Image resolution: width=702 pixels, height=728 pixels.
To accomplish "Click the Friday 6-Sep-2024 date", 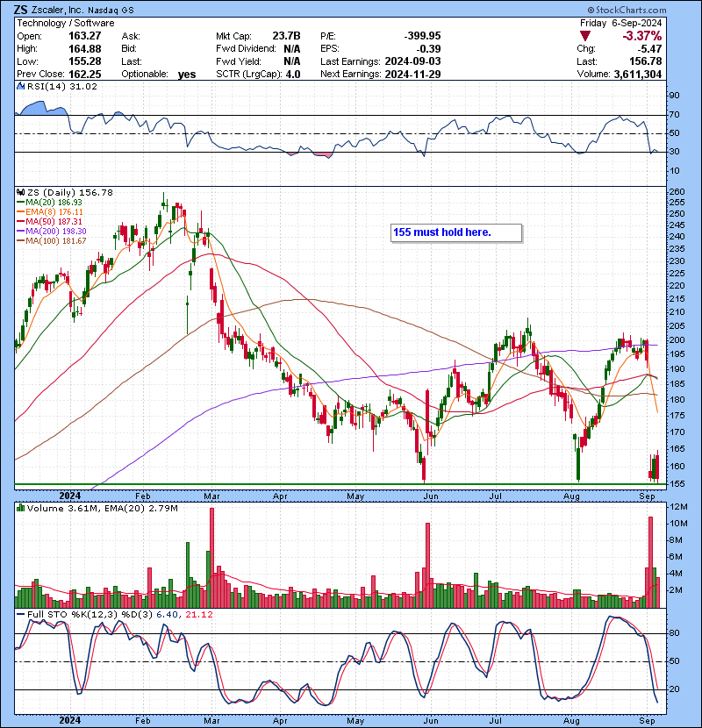I will 620,23.
